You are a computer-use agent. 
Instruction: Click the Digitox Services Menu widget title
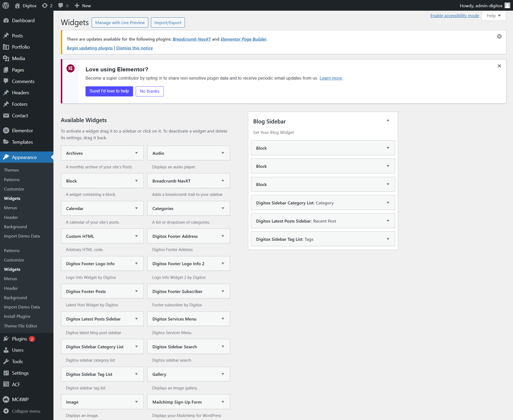click(174, 319)
